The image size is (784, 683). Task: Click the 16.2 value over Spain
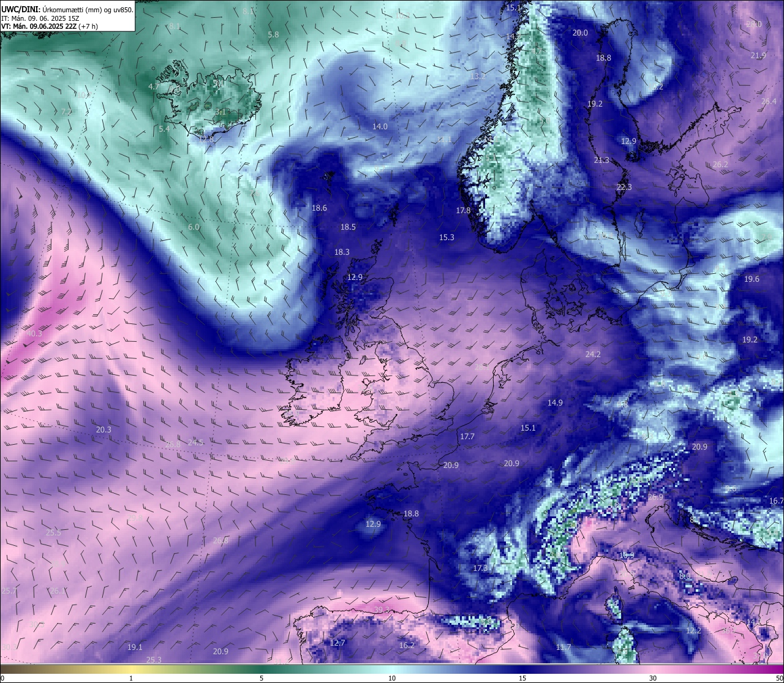pos(407,646)
